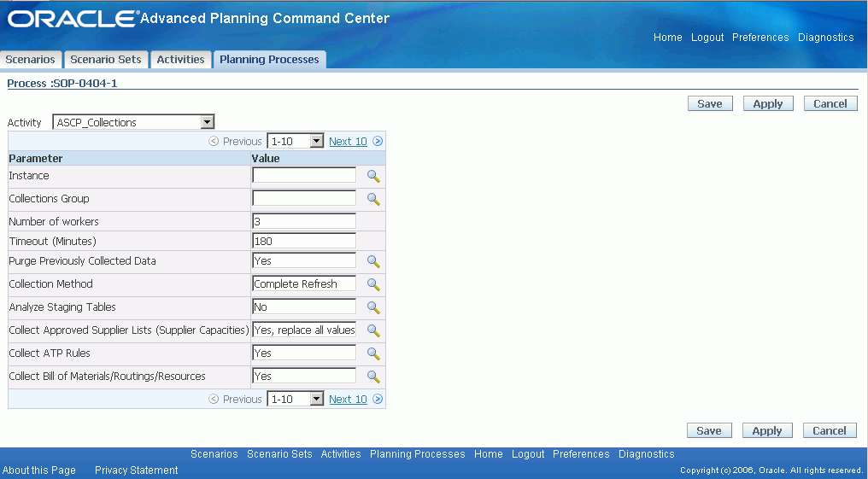Image resolution: width=868 pixels, height=479 pixels.
Task: Click the top Apply button
Action: 768,103
